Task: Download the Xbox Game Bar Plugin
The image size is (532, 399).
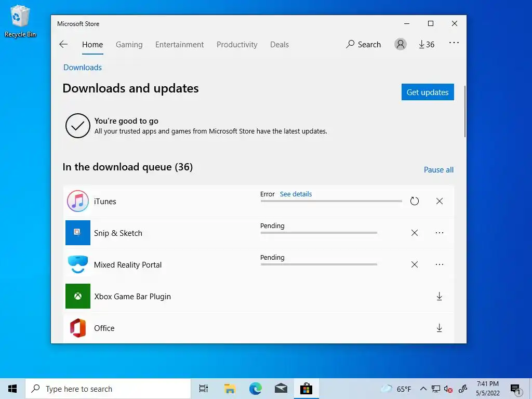Action: (x=440, y=296)
